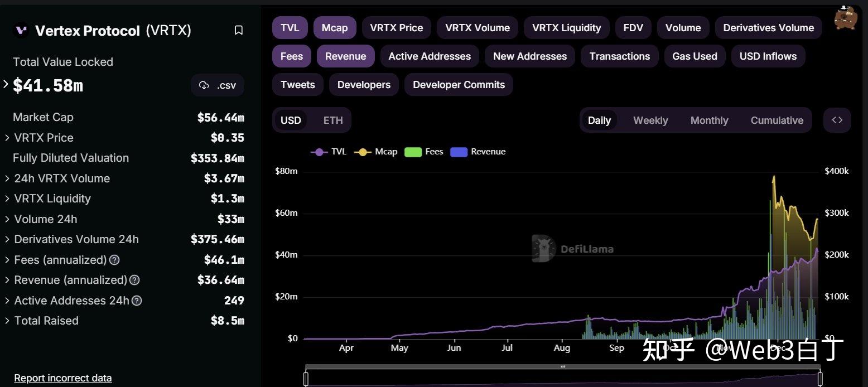
Task: Enable the FDV metric chip
Action: [x=633, y=28]
